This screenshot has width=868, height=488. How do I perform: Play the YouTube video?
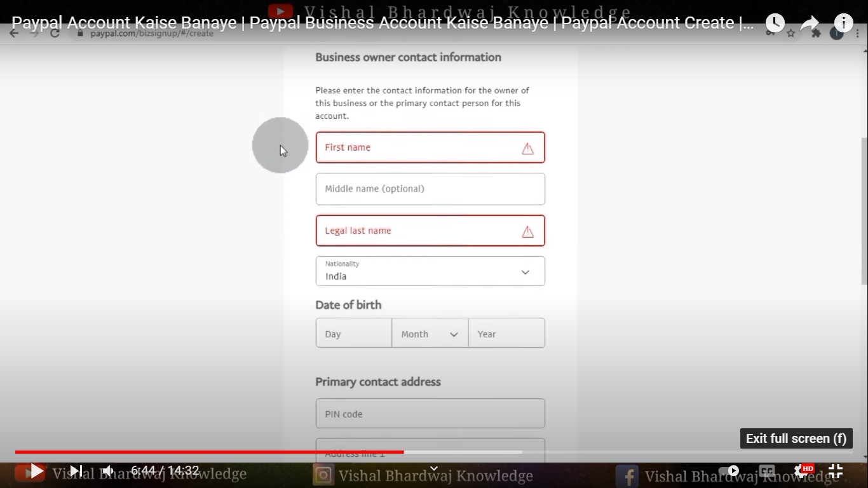(37, 471)
